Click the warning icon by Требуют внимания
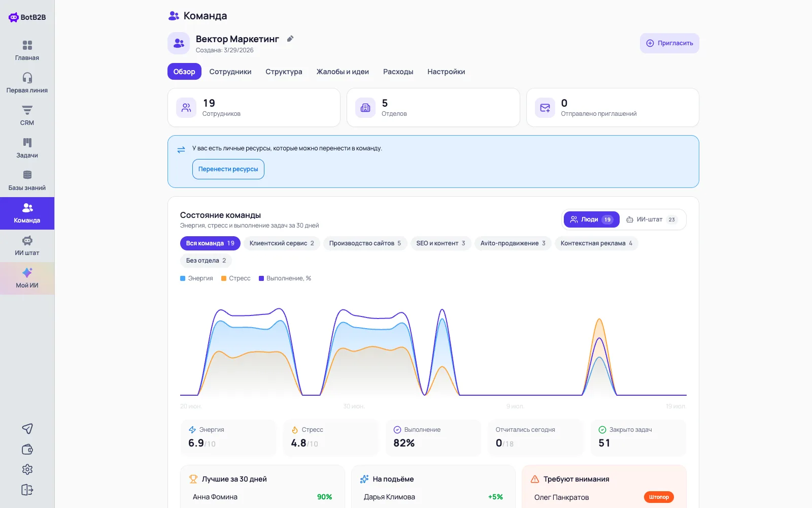Image resolution: width=812 pixels, height=508 pixels. click(535, 479)
